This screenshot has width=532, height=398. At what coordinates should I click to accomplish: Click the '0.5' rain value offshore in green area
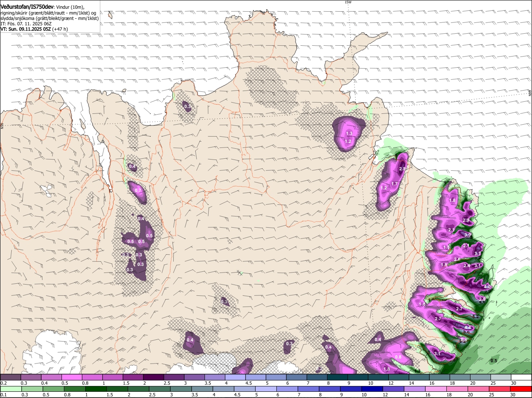click(494, 361)
